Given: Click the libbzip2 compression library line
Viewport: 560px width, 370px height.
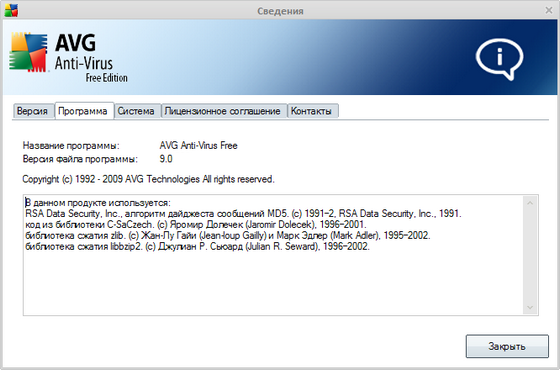Looking at the screenshot, I should [198, 246].
